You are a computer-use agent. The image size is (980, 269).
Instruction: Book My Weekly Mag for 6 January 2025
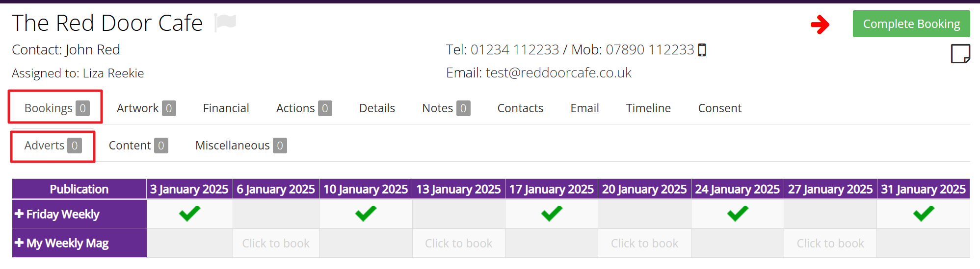click(276, 244)
